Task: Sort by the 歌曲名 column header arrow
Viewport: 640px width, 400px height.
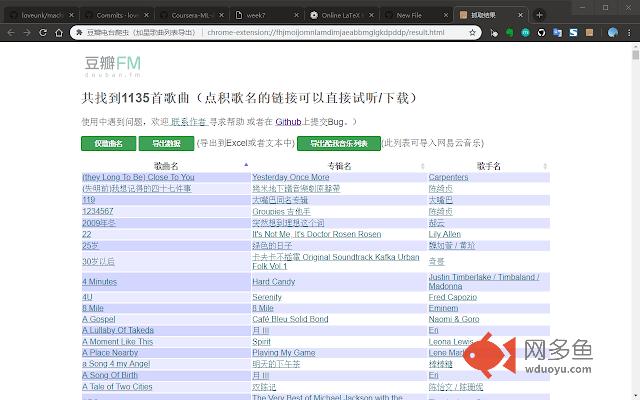Action: pyautogui.click(x=246, y=164)
